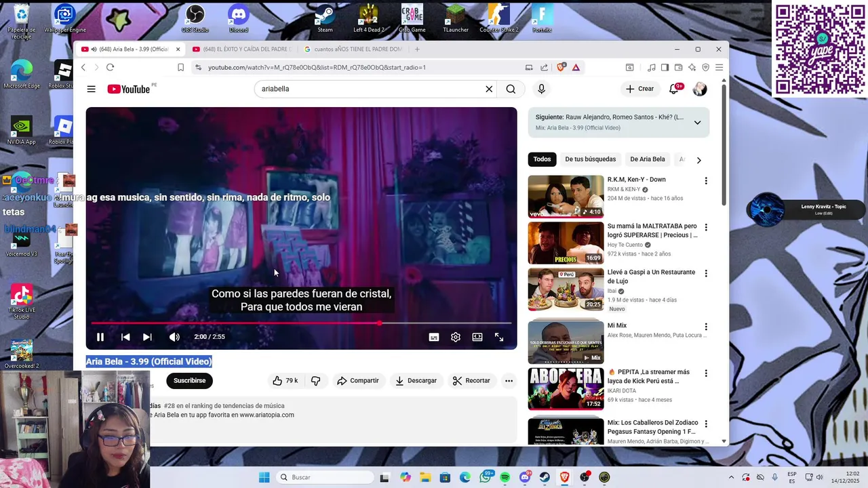Open the Brave VPN shield icon
The height and width of the screenshot is (488, 868).
tap(705, 67)
